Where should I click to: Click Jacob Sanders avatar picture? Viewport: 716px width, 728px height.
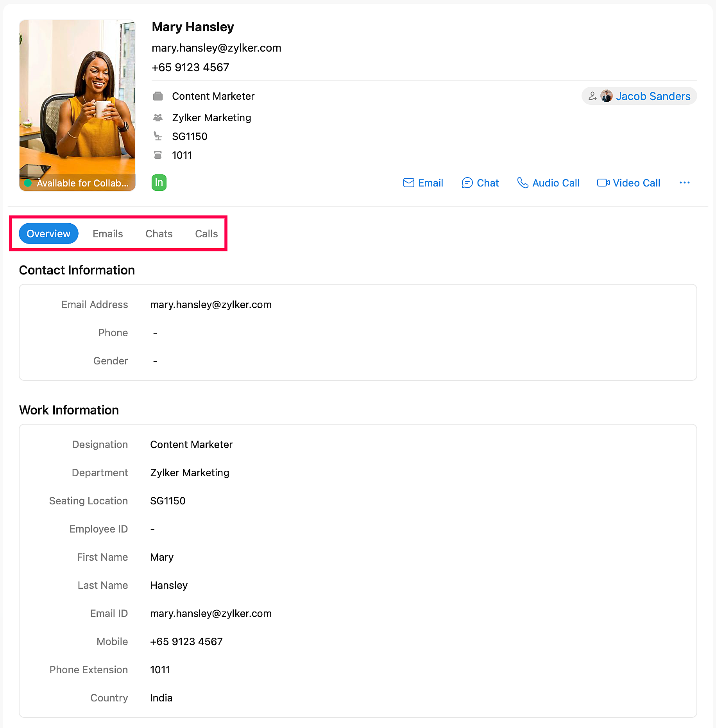tap(606, 96)
